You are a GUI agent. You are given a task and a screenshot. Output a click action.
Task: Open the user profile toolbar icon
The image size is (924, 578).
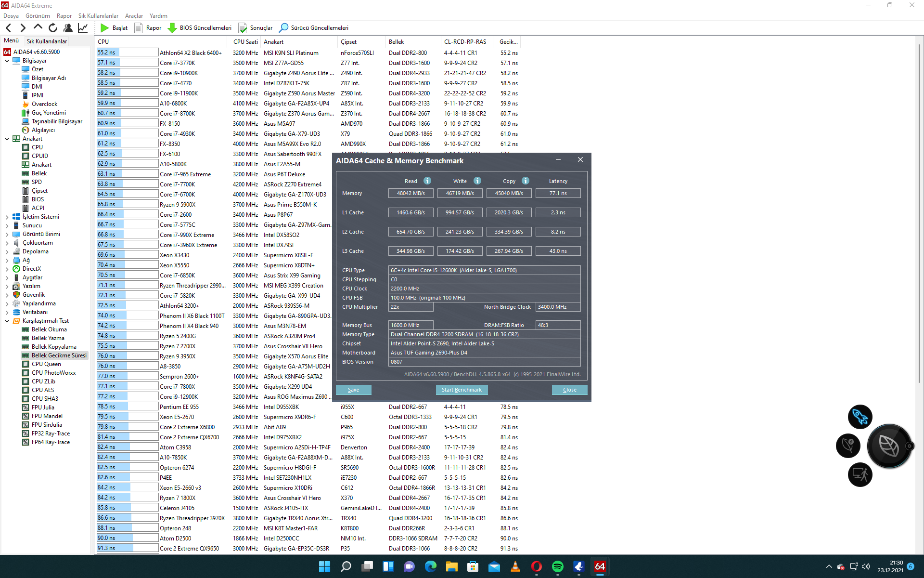click(68, 28)
